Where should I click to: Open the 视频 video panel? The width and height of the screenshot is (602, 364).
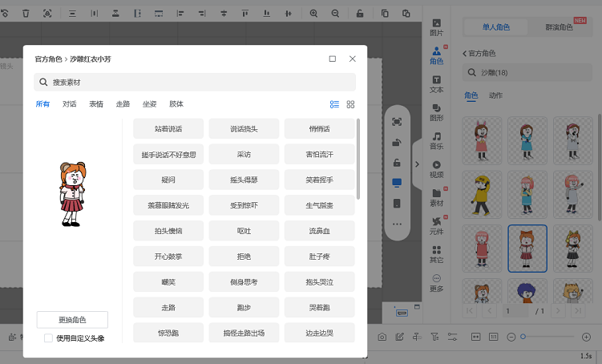(437, 170)
